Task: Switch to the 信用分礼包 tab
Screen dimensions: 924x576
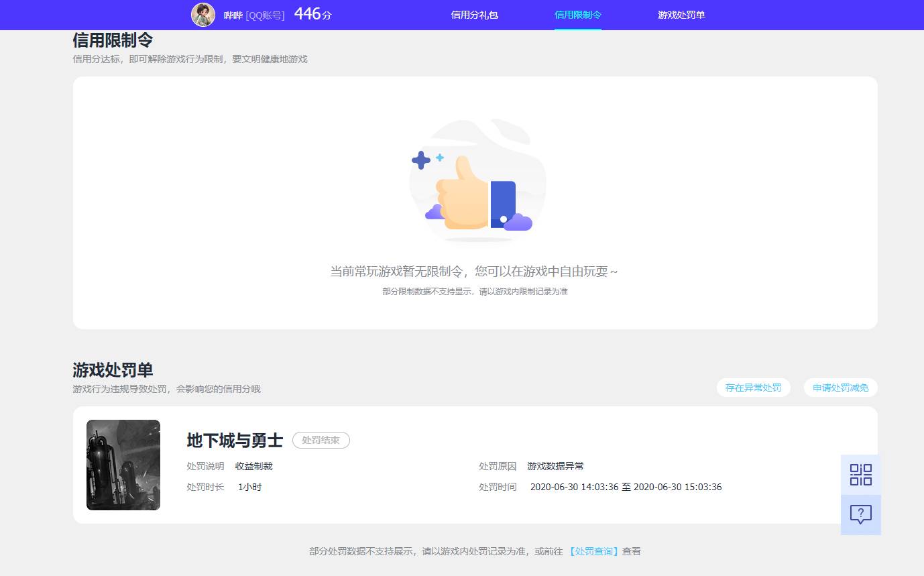Action: click(x=475, y=15)
